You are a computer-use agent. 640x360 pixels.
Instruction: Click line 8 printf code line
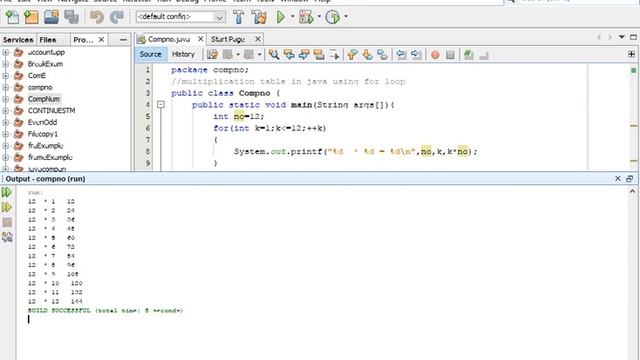coord(355,152)
